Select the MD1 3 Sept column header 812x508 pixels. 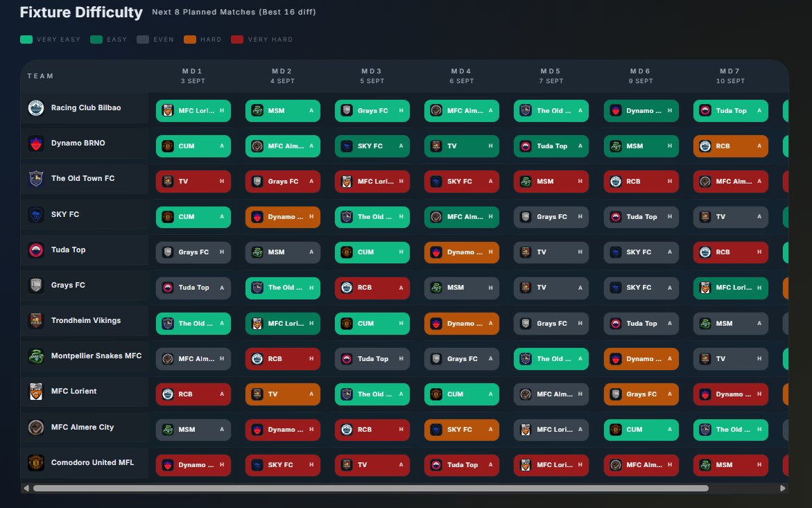193,75
